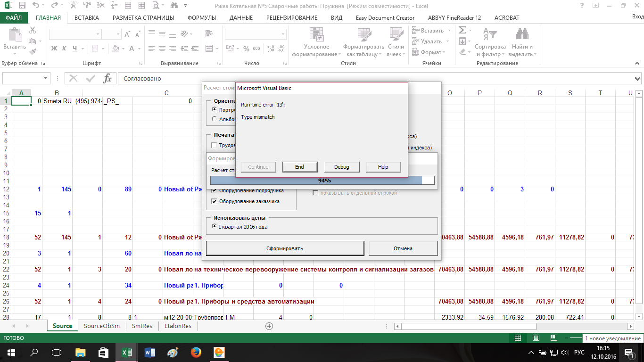Switch to the ФОРМУЛЫ ribbon tab
The height and width of the screenshot is (362, 644).
pos(202,17)
